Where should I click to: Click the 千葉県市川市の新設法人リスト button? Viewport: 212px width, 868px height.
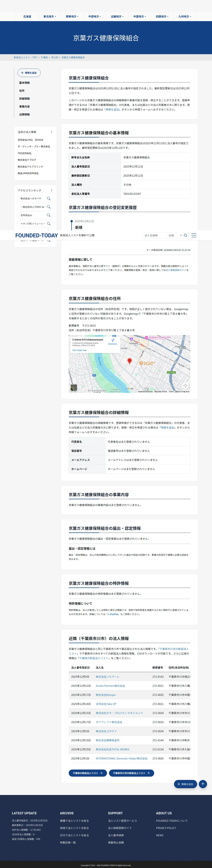132,773
